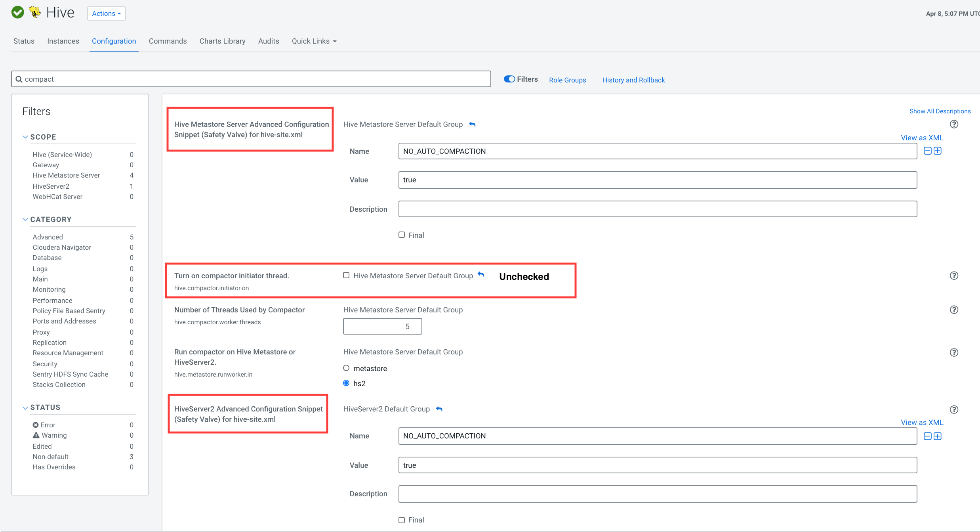Click the minus icon beside the Metastore NO_AUTO_COMPACTION name field
Screen dimensions: 980x532
pos(927,151)
